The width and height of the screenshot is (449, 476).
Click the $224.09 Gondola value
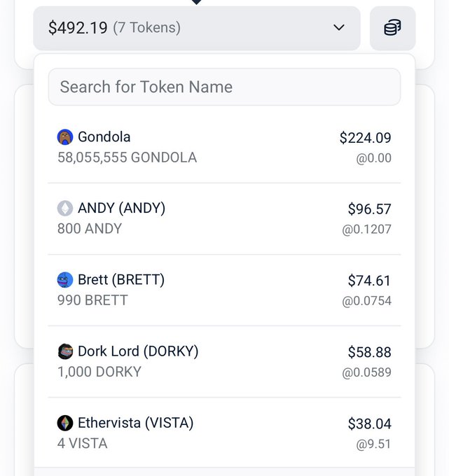click(365, 138)
